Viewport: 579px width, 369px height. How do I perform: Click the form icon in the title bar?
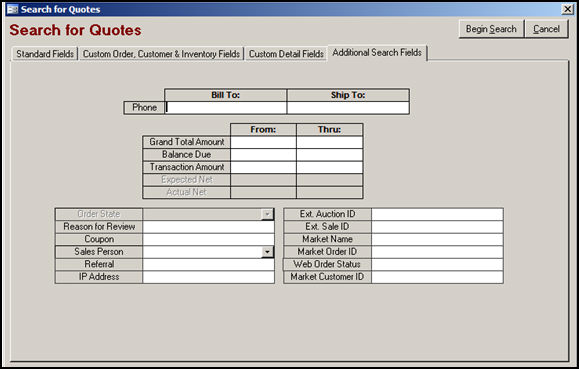13,9
